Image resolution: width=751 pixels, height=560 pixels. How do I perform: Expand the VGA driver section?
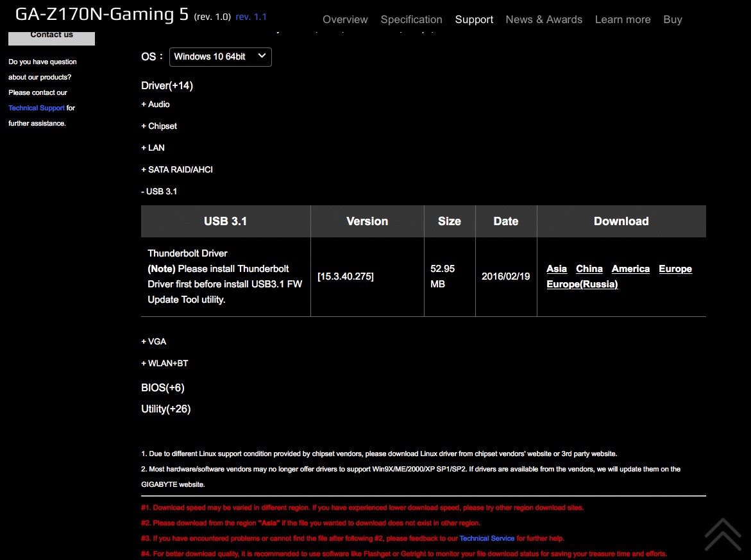coord(154,341)
